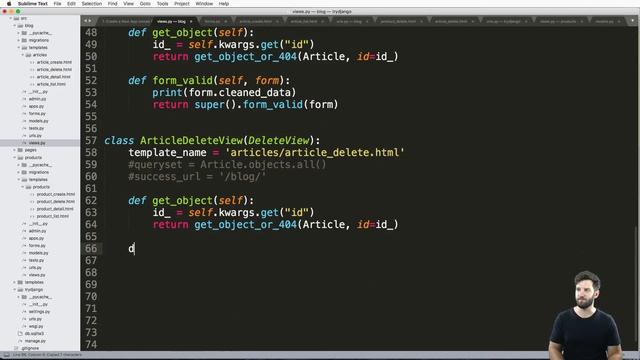
Task: Open db.sqlite3 in the sidebar
Action: [x=34, y=334]
